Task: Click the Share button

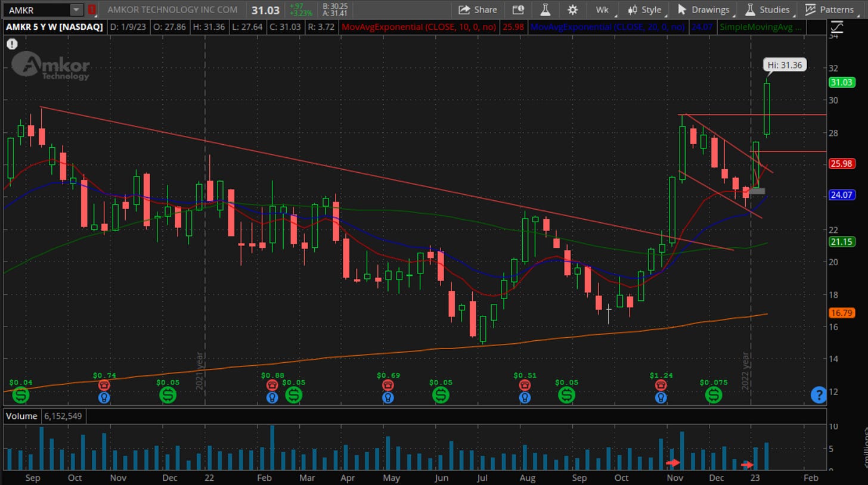Action: coord(478,10)
